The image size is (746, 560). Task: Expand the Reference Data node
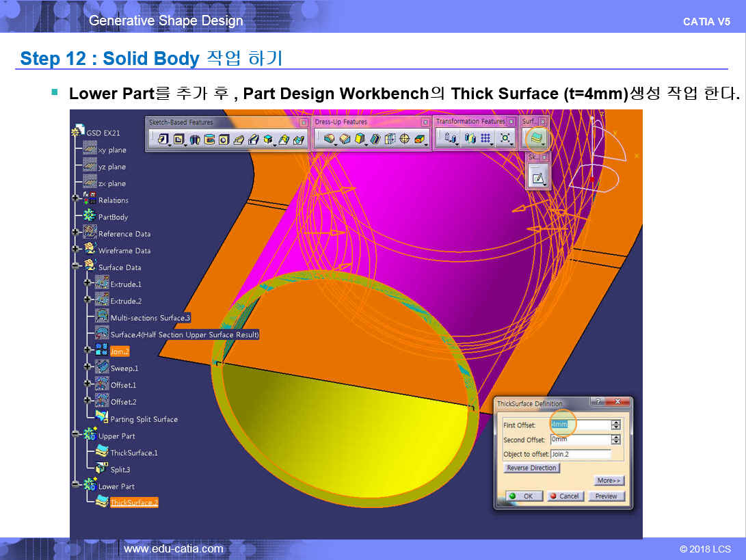75,233
